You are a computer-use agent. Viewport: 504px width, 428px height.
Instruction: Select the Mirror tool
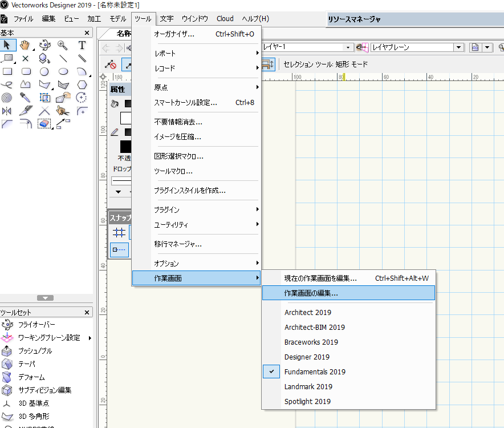tap(7, 111)
